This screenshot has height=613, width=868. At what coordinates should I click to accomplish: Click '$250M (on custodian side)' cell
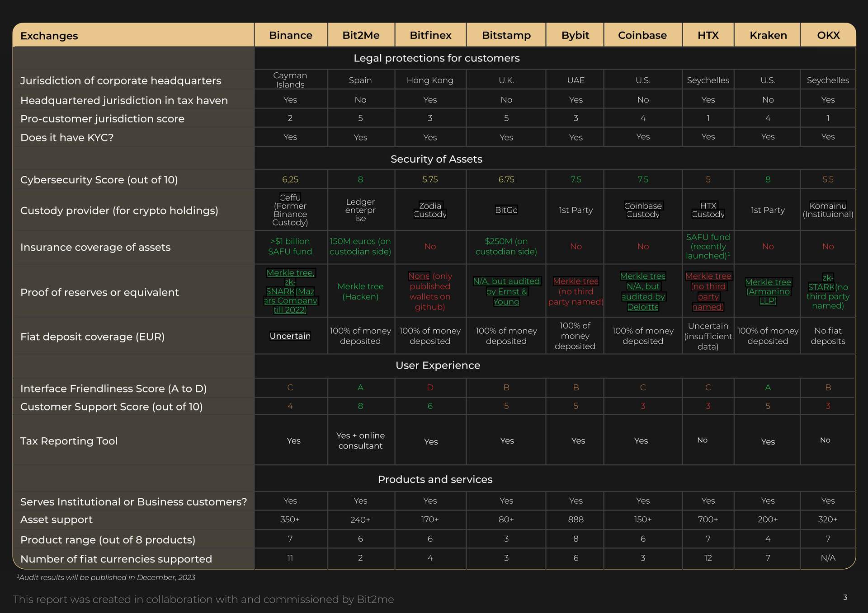click(x=506, y=246)
